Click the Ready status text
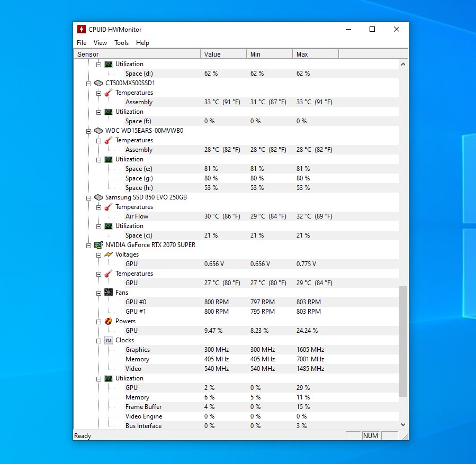 [x=83, y=436]
